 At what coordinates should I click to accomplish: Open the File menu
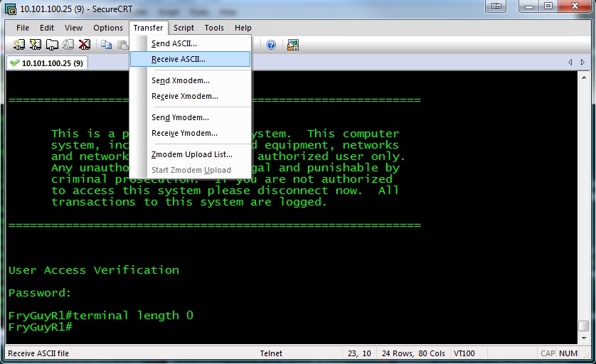23,28
